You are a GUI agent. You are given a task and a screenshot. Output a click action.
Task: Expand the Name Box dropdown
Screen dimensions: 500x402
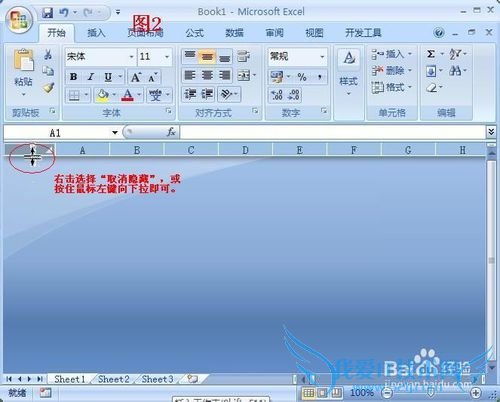[115, 133]
